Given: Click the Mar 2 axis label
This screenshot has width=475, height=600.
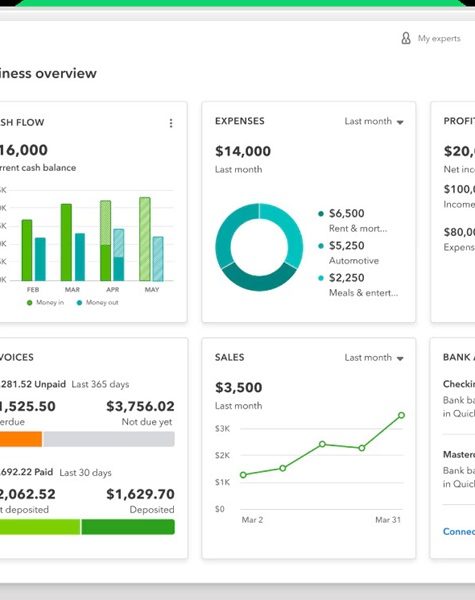Looking at the screenshot, I should click(252, 520).
